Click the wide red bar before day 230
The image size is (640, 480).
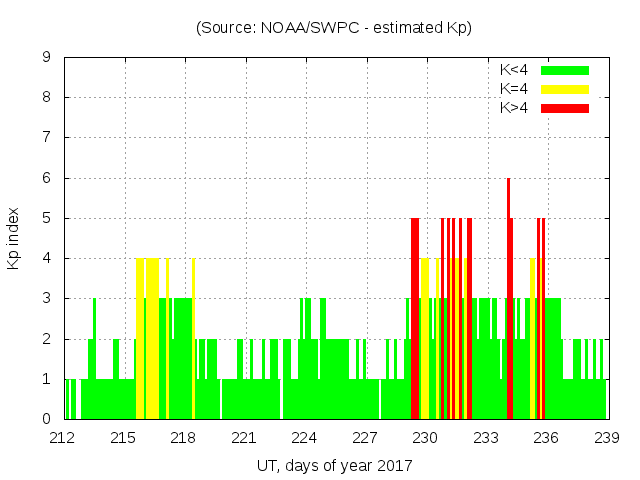(415, 320)
